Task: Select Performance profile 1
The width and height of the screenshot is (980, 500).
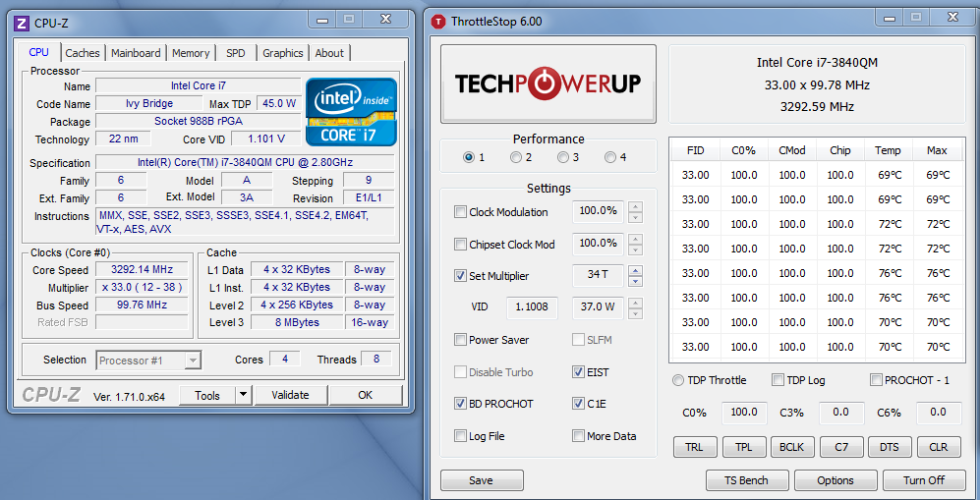Action: 469,157
